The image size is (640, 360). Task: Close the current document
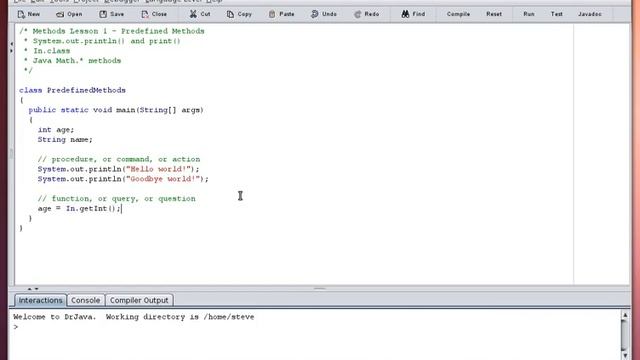(154, 14)
